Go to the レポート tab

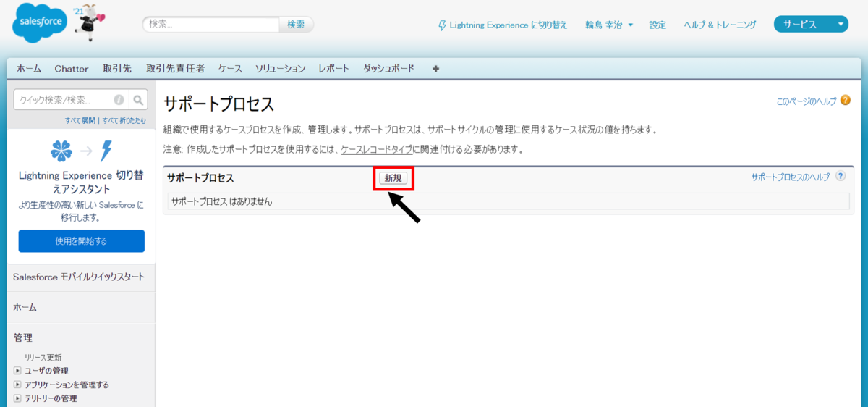coord(333,69)
